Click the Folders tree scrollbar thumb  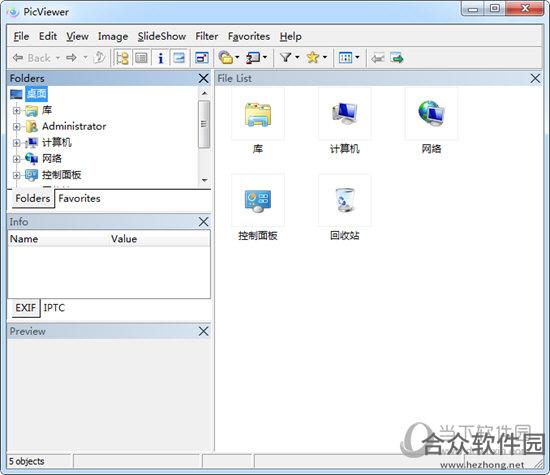click(x=204, y=124)
